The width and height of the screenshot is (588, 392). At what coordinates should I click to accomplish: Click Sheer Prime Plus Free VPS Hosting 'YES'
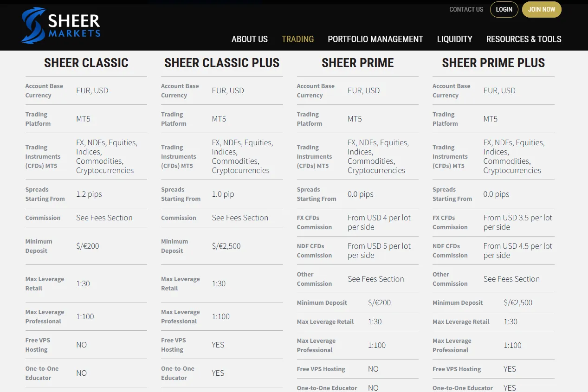[x=510, y=369]
